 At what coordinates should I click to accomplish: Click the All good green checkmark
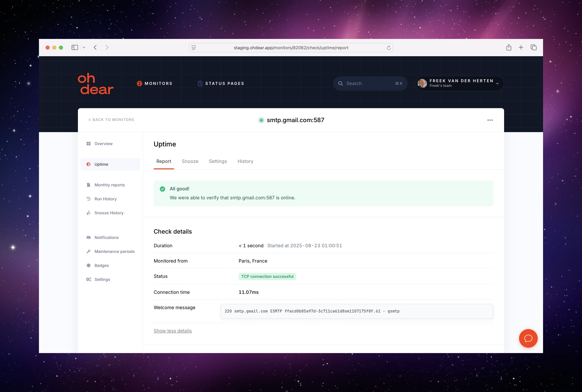click(162, 189)
